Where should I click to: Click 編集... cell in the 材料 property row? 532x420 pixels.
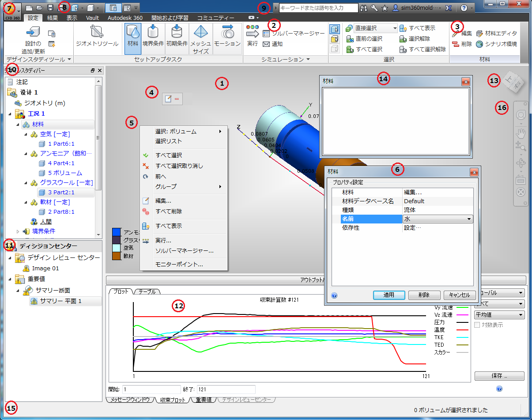[x=438, y=192]
